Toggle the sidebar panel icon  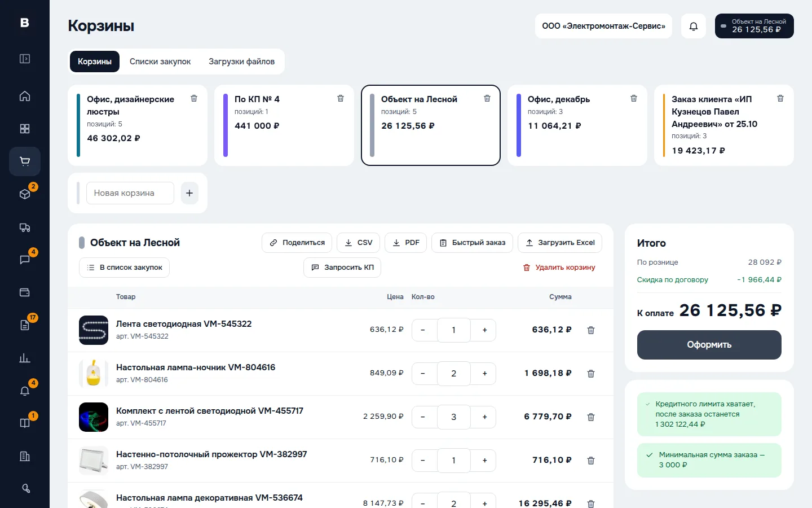pyautogui.click(x=25, y=59)
